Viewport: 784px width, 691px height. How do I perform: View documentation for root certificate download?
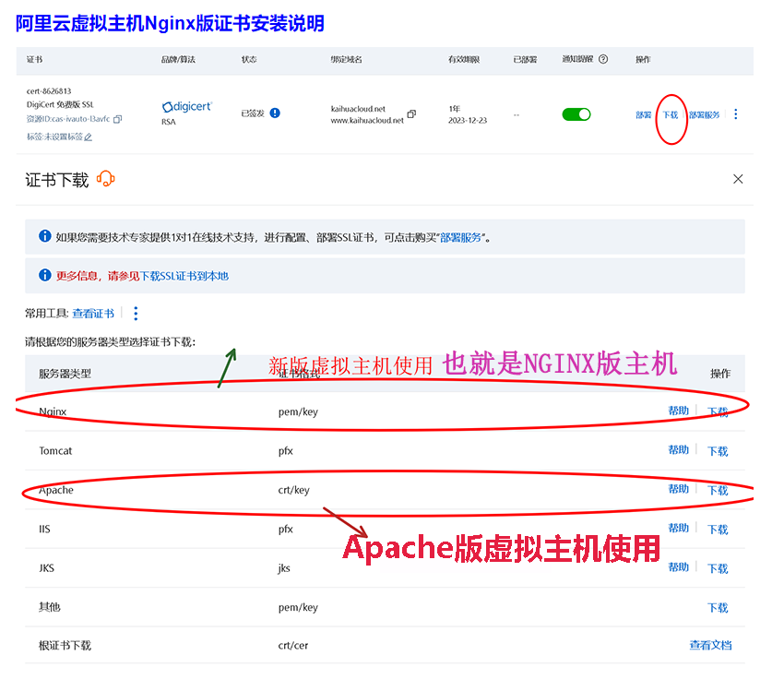tap(710, 646)
